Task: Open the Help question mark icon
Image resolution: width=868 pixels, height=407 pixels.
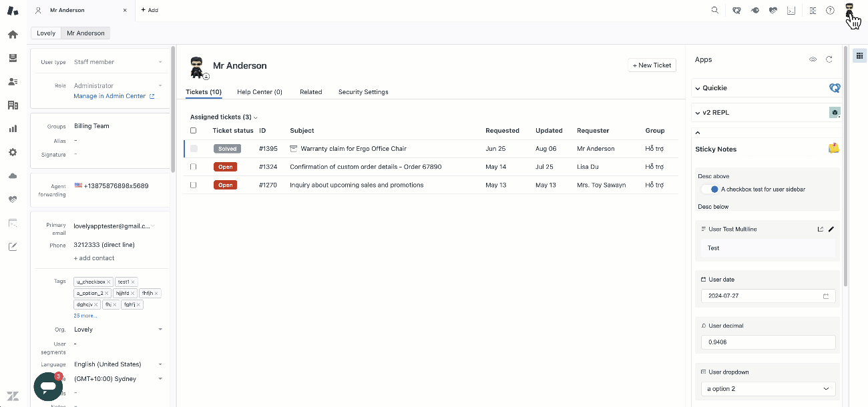Action: (x=831, y=10)
